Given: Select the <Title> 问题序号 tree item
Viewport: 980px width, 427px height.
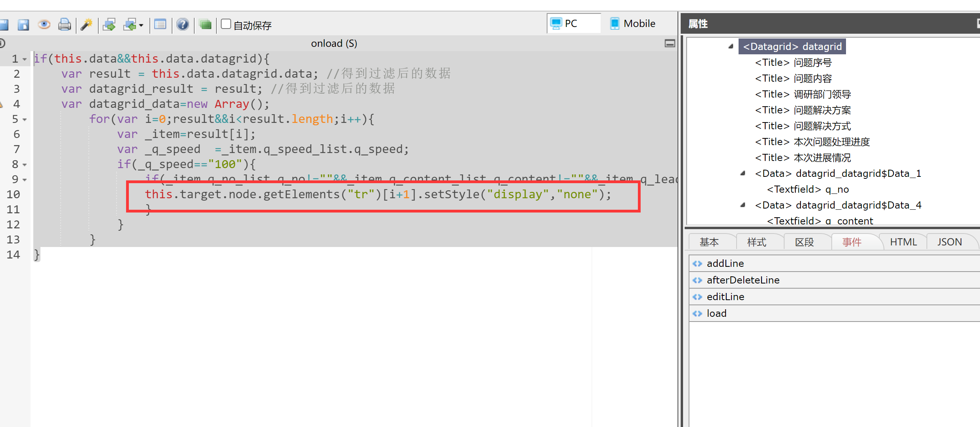Looking at the screenshot, I should (x=793, y=62).
